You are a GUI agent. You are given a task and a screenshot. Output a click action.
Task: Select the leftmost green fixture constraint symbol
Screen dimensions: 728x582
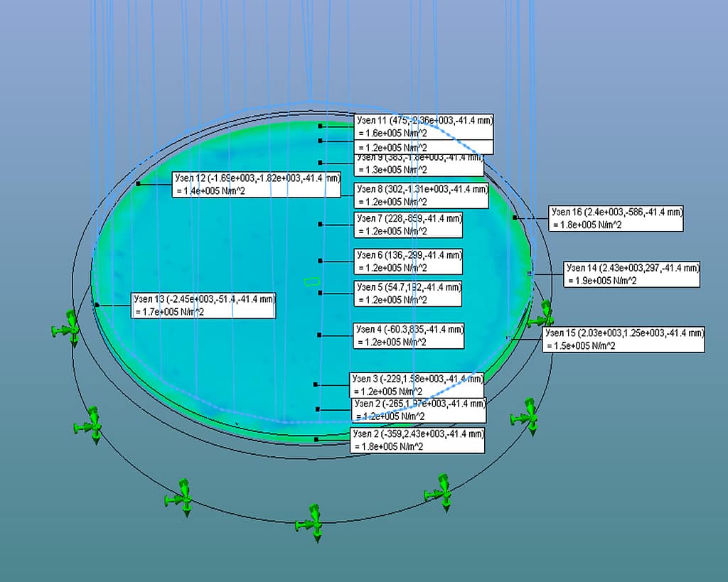(x=66, y=328)
